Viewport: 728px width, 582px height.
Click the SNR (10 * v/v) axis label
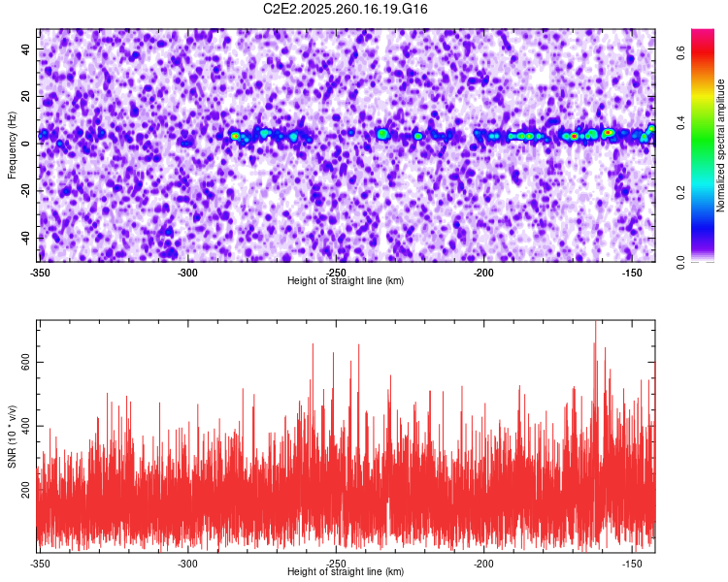[13, 436]
